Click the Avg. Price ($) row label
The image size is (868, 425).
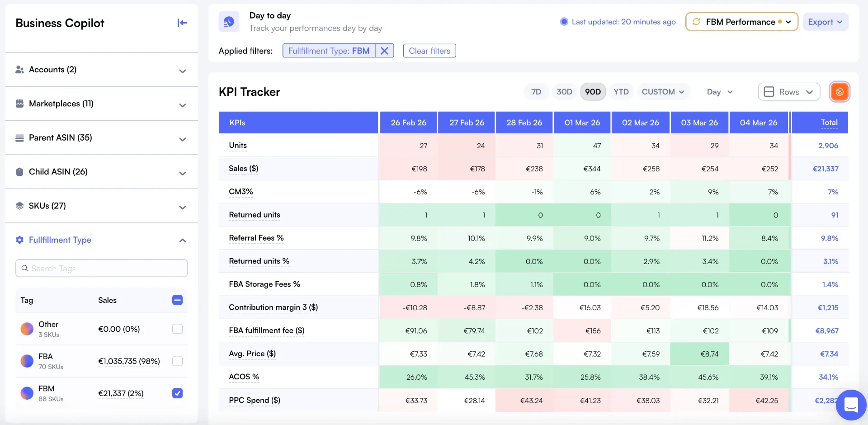pyautogui.click(x=252, y=354)
